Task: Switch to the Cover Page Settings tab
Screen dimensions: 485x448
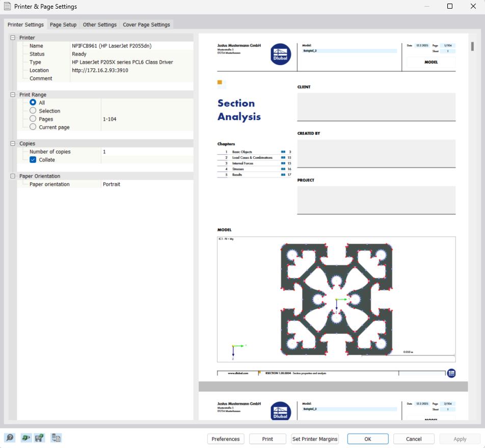Action: point(146,24)
